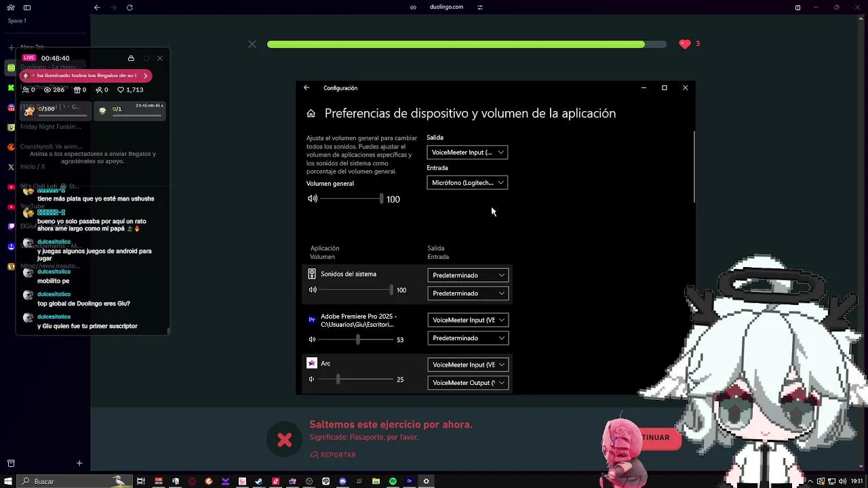Adjust Adobe Premiere Pro volume slider
The image size is (868, 488).
click(x=357, y=339)
